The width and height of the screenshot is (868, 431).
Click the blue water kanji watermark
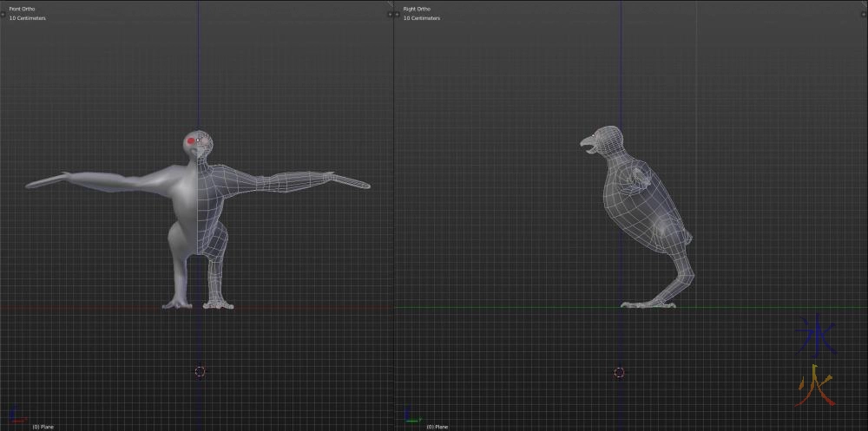[x=816, y=336]
